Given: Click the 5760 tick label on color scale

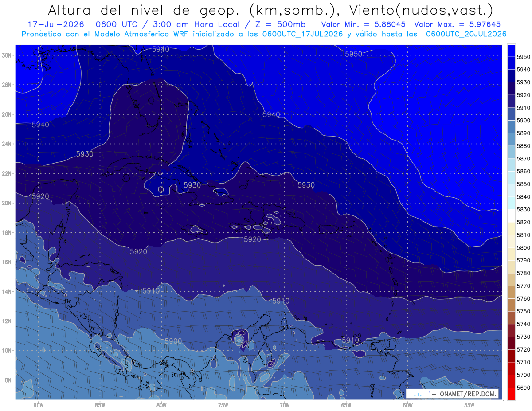Looking at the screenshot, I should click(524, 298).
